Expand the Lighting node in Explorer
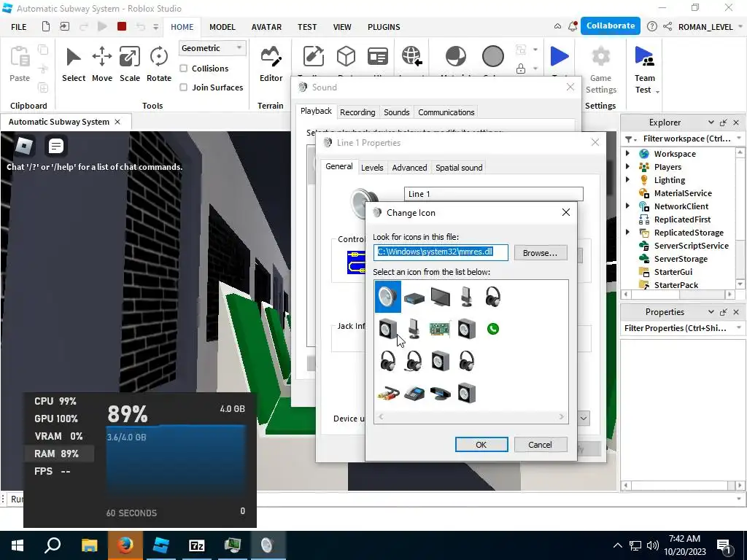The height and width of the screenshot is (560, 747). (628, 179)
